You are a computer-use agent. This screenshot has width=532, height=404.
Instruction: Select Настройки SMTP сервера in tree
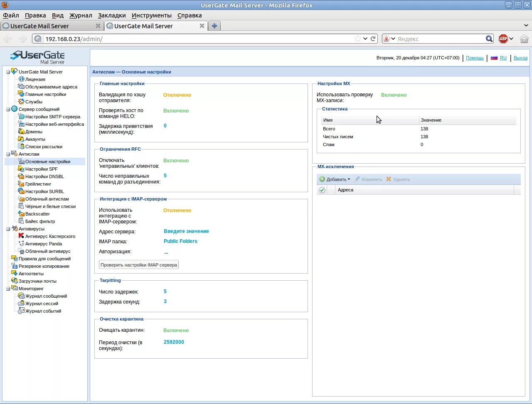click(53, 117)
